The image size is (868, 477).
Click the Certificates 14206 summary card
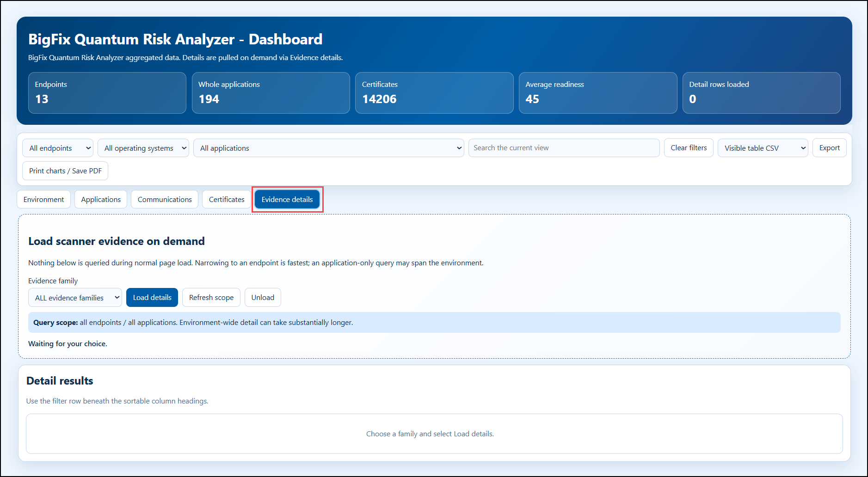click(434, 93)
